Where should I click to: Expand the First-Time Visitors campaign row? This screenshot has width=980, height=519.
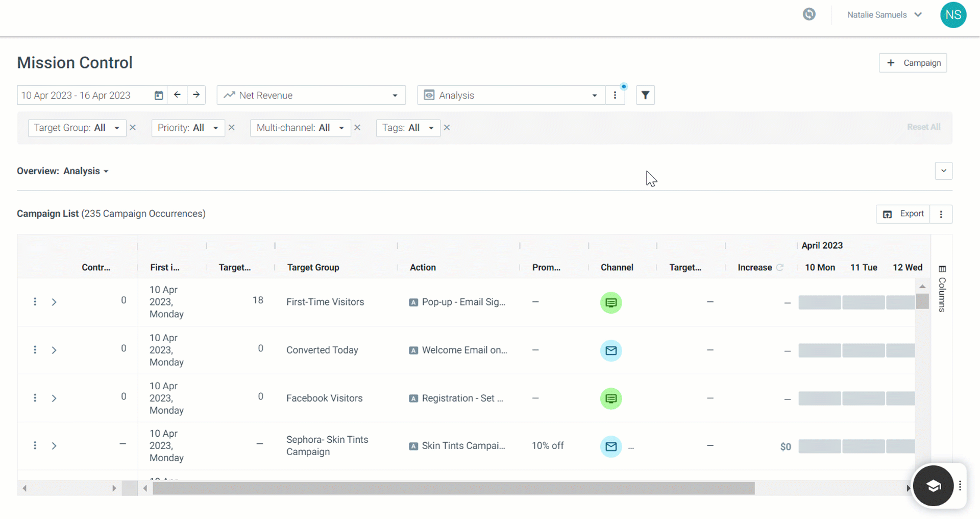54,302
